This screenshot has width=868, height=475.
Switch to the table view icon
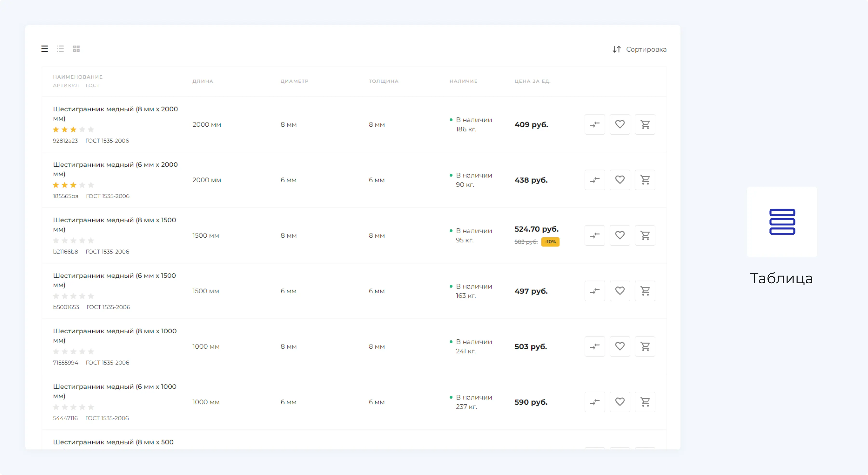click(45, 49)
